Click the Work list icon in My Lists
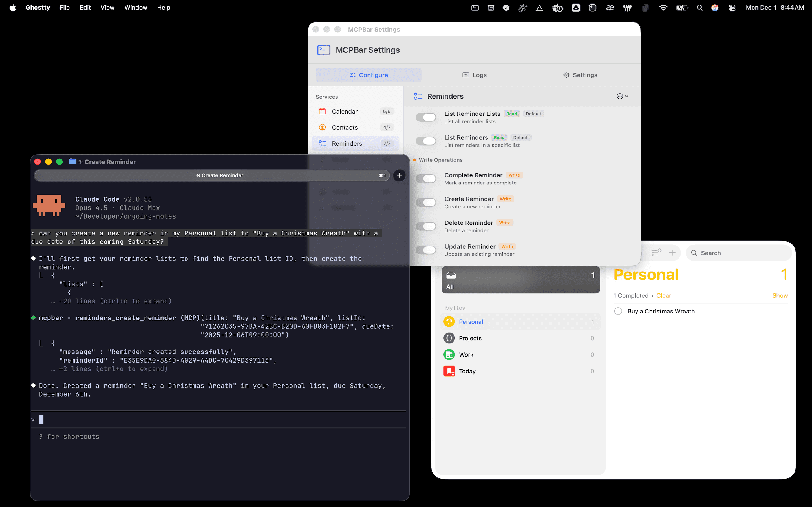 click(449, 354)
